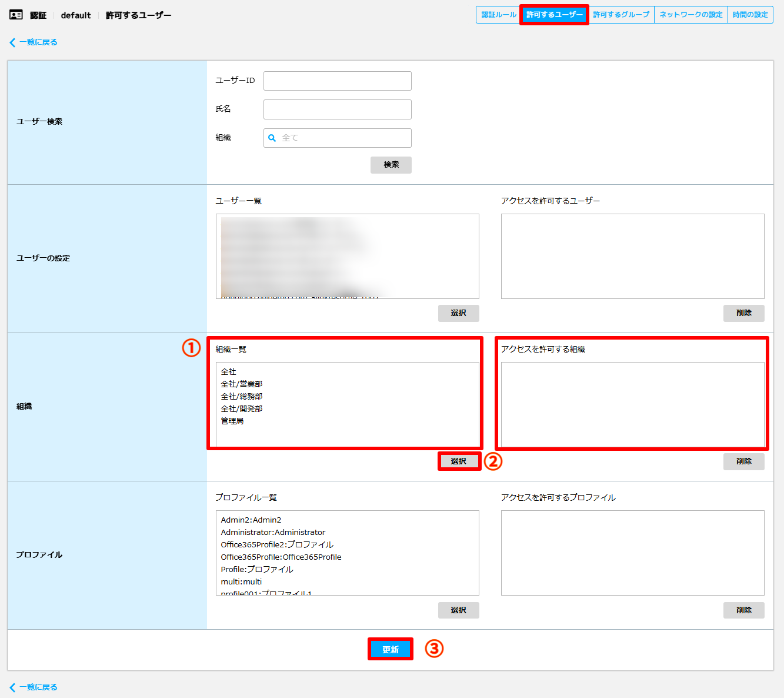Select 全社/開発部 in the organization list

click(x=242, y=409)
